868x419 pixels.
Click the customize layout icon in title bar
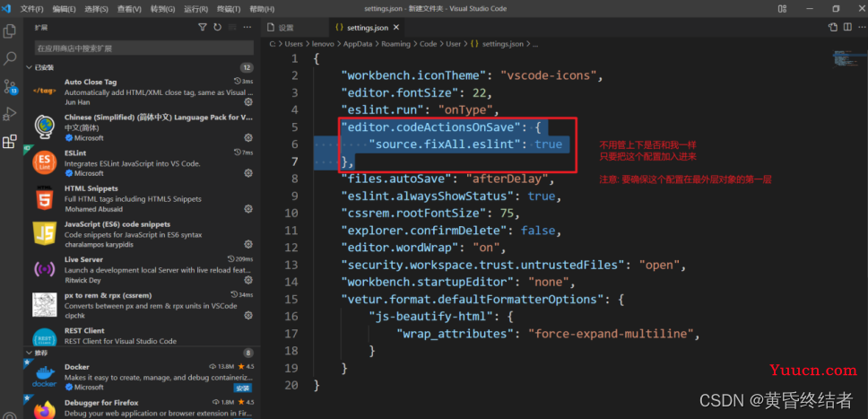point(782,9)
